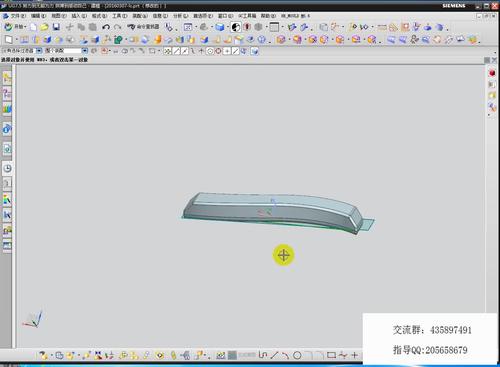Open the 编辑(E) Edit menu
500x367 pixels.
pos(38,16)
